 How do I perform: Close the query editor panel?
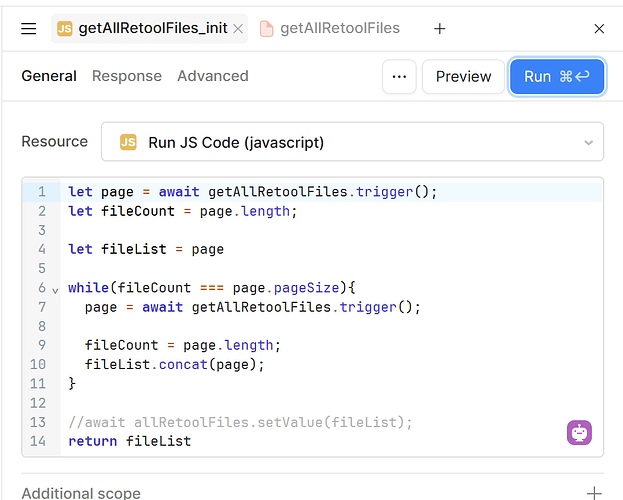click(x=599, y=29)
